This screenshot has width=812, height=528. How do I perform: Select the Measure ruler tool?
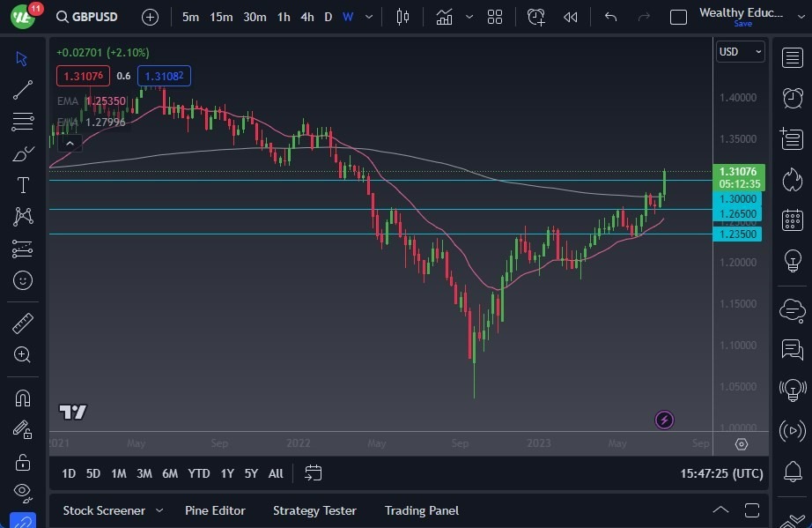point(23,323)
